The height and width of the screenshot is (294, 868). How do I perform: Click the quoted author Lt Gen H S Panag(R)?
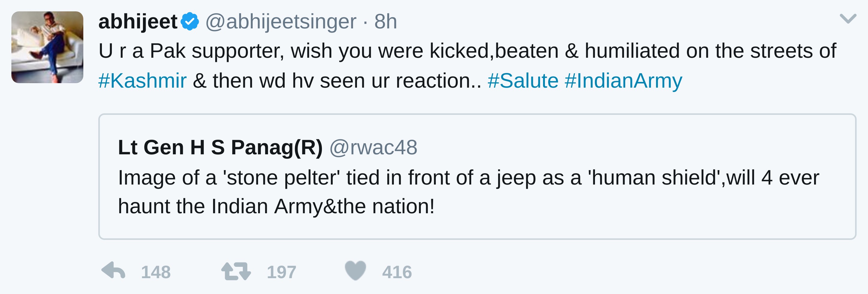[x=220, y=147]
